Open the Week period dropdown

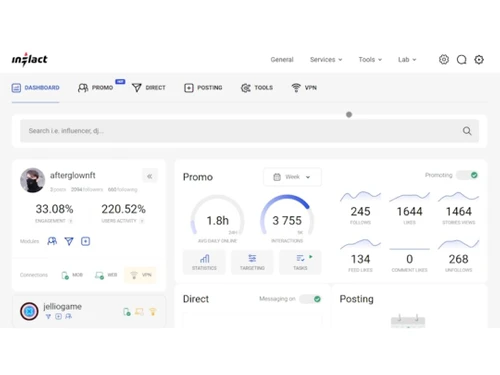click(292, 177)
